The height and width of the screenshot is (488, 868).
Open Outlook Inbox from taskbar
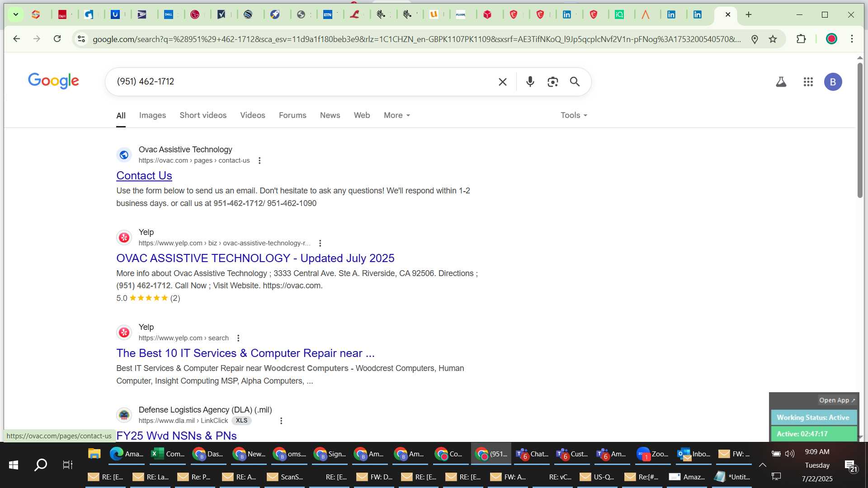pyautogui.click(x=693, y=454)
